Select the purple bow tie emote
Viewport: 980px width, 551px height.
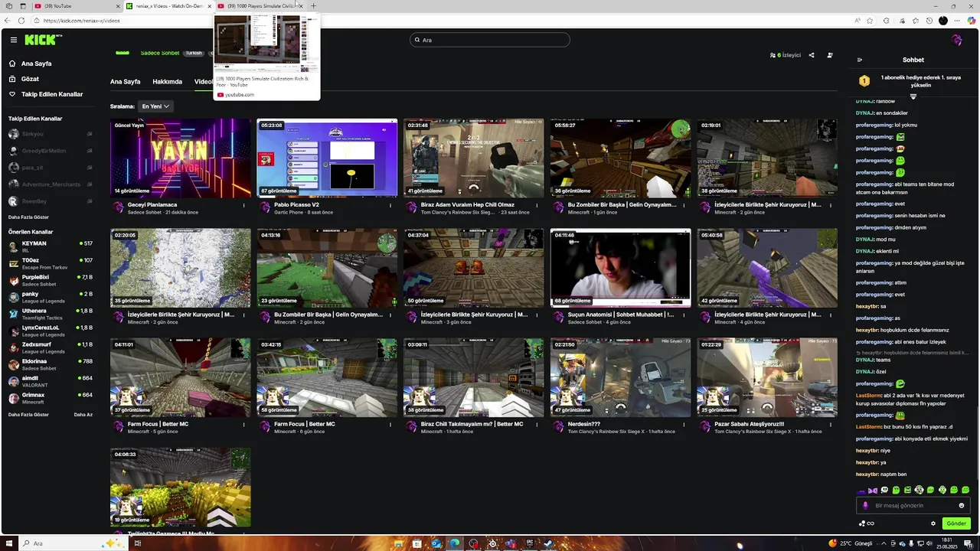[874, 490]
